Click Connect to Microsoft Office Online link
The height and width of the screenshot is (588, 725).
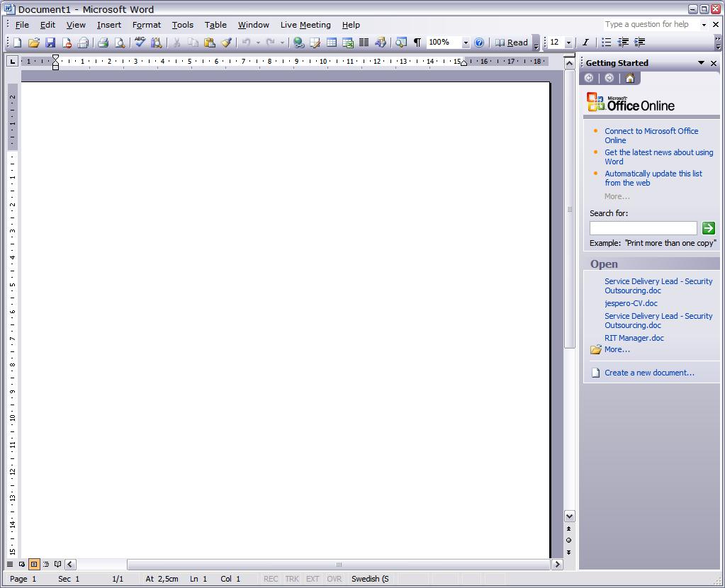tap(651, 135)
